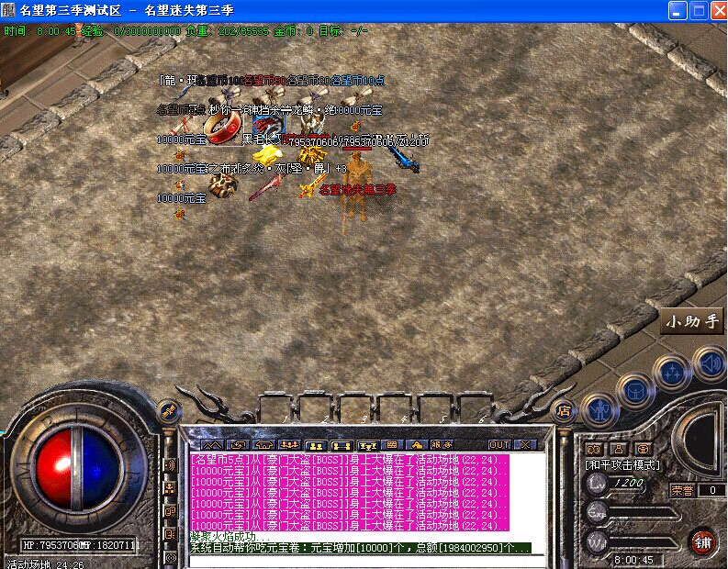The image size is (728, 569).
Task: Pick up the gold ingot pile
Action: pyautogui.click(x=266, y=155)
